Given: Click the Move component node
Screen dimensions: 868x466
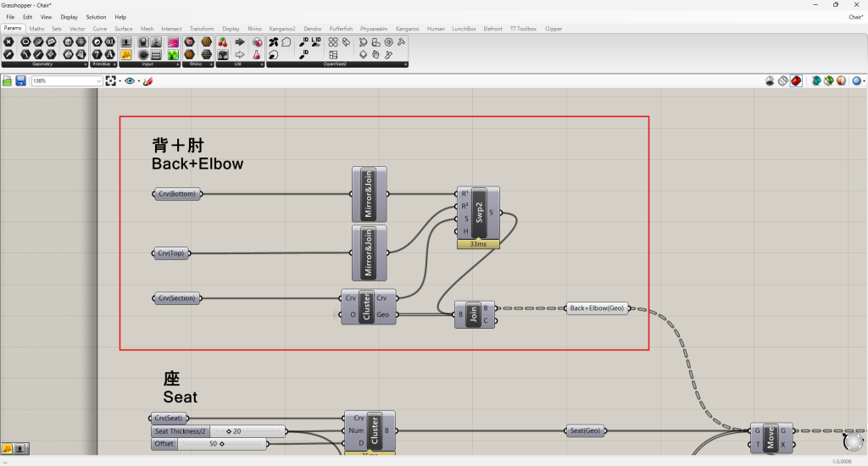Looking at the screenshot, I should (771, 437).
